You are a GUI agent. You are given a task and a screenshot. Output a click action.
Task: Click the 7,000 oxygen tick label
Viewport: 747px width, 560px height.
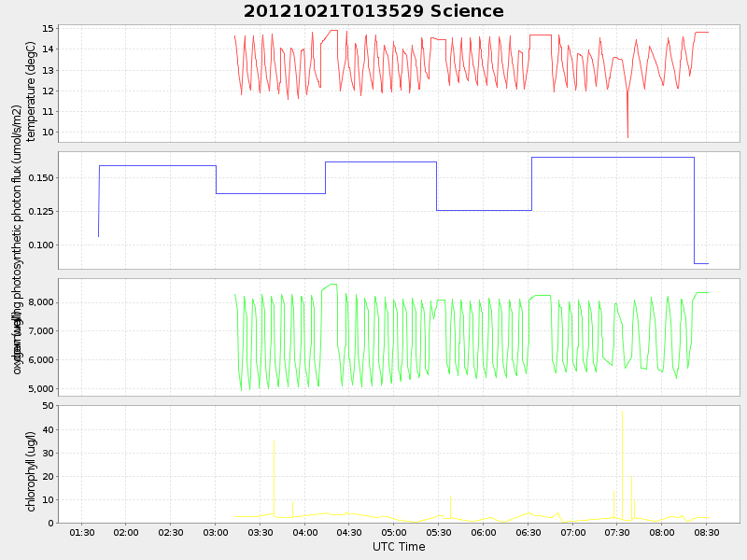click(x=41, y=331)
